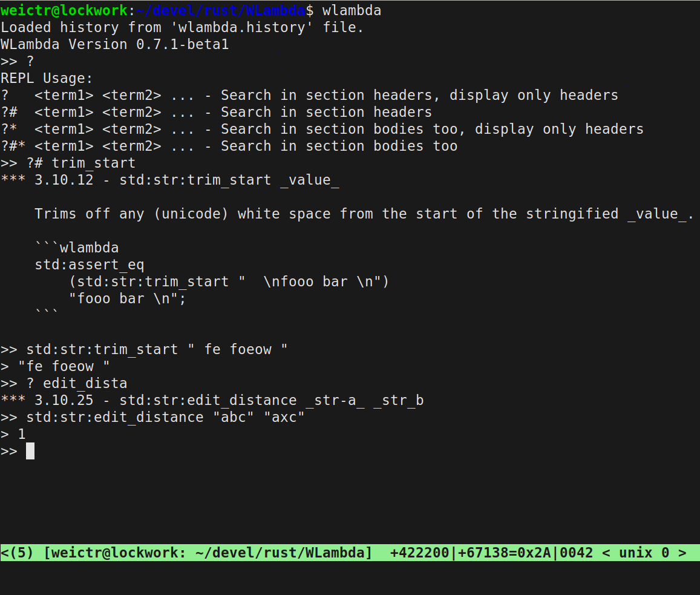This screenshot has width=700, height=595.
Task: Click the 'wlambda' command after the dollar sign
Action: tap(352, 10)
